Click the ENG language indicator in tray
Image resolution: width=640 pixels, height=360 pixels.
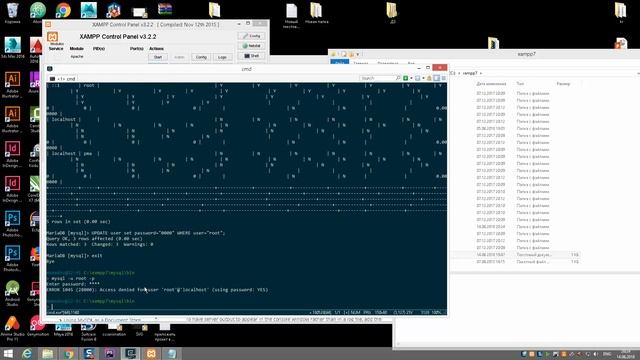pos(607,354)
